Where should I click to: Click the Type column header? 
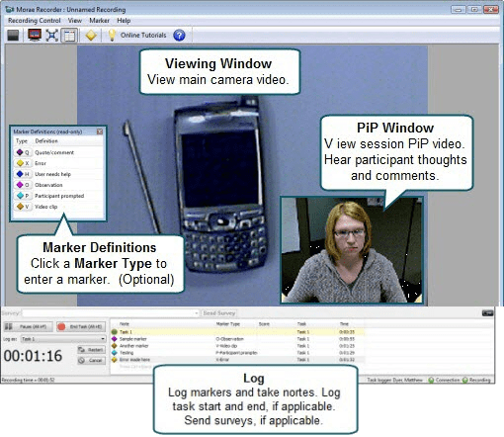(22, 141)
